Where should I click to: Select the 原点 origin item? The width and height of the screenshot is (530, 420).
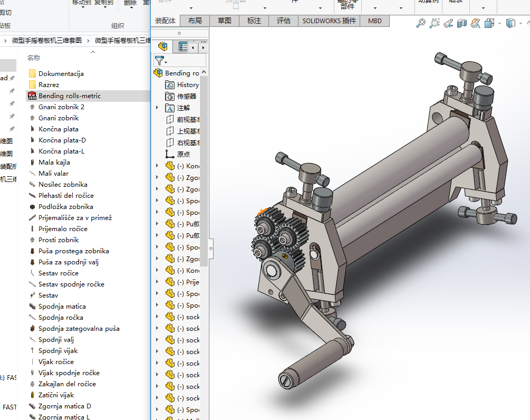pyautogui.click(x=183, y=155)
